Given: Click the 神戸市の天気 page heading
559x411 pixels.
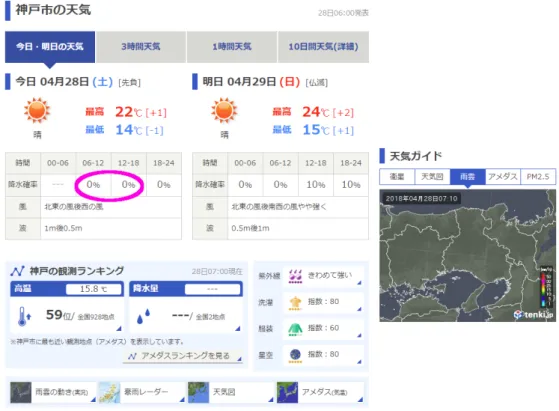Looking at the screenshot, I should [x=53, y=10].
